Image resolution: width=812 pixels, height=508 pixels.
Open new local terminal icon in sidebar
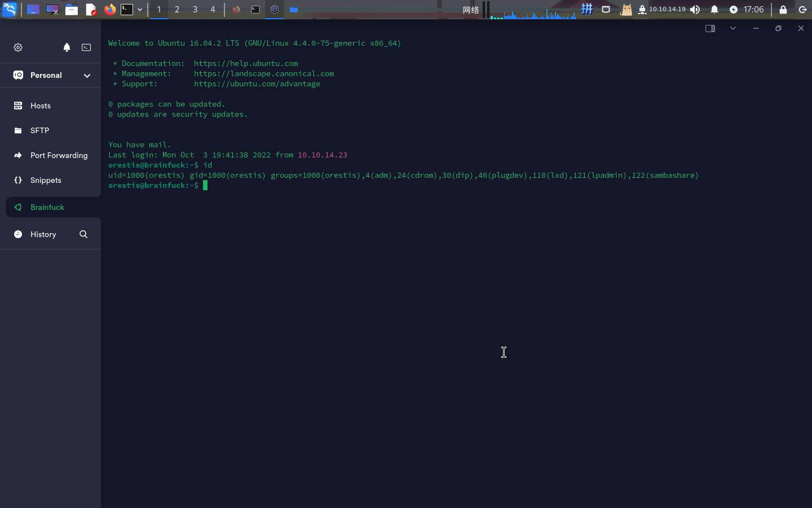(x=86, y=47)
